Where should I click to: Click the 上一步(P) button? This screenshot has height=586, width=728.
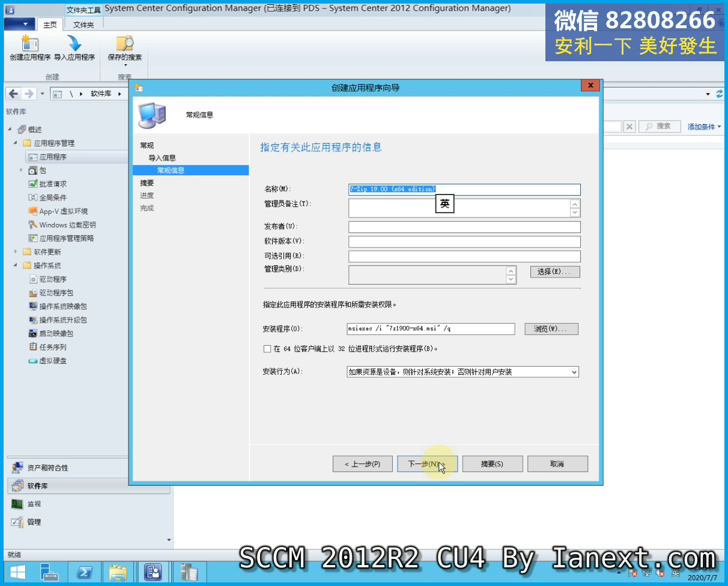pos(362,464)
